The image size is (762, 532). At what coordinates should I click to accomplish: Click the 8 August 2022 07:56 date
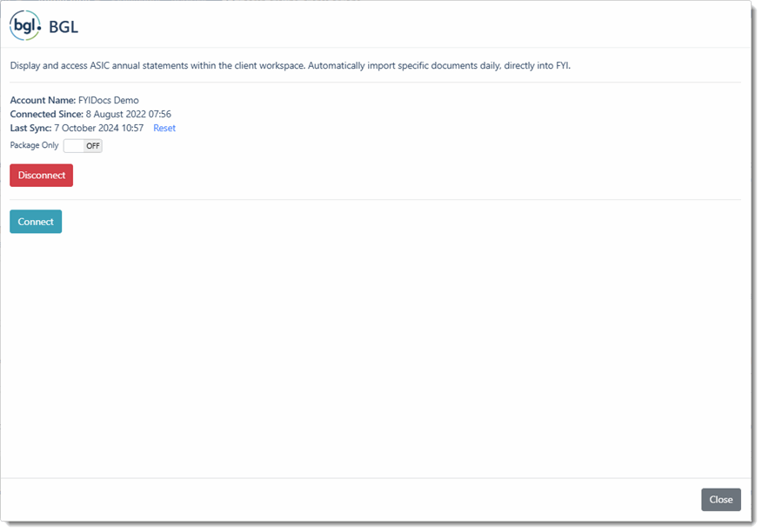(128, 115)
